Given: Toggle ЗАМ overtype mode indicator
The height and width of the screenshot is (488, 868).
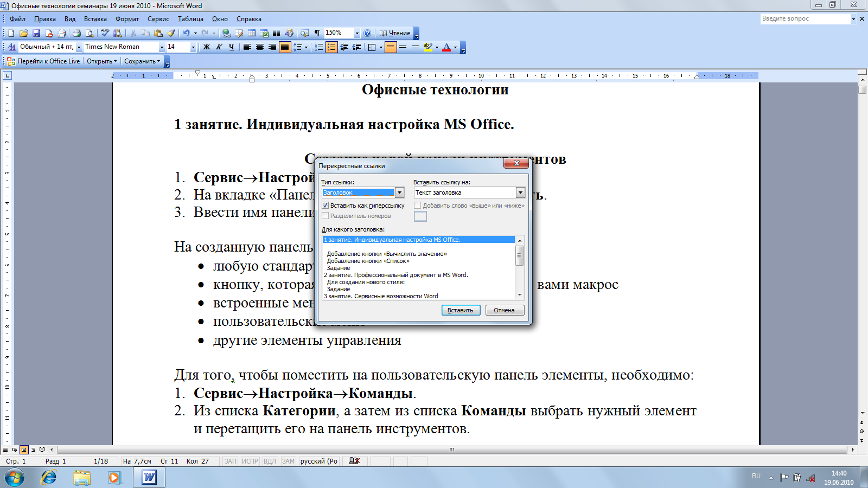Looking at the screenshot, I should click(288, 461).
